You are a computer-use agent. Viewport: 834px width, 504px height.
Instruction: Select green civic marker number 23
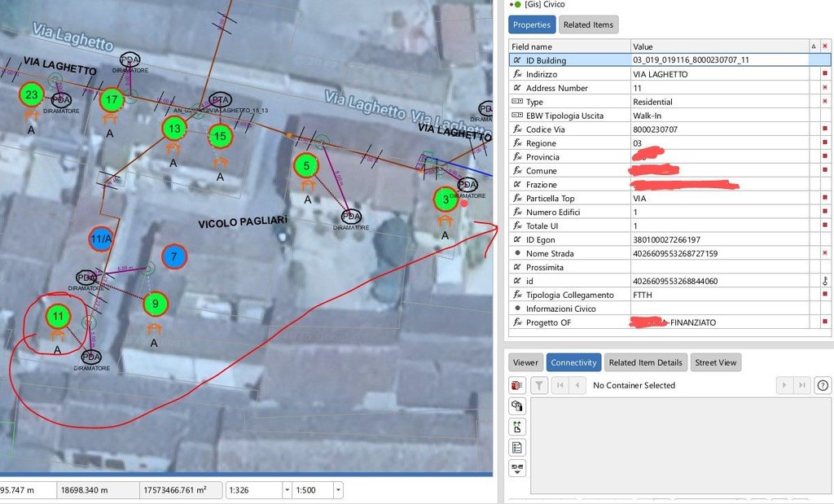coord(31,95)
